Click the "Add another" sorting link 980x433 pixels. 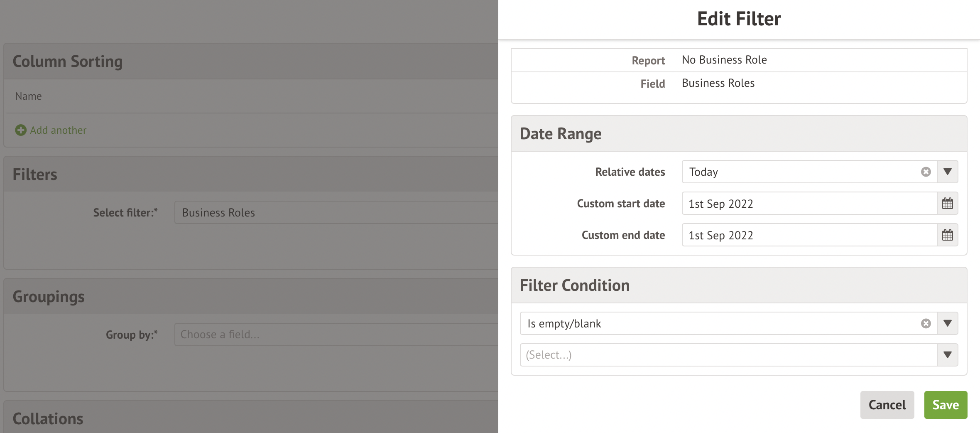58,130
